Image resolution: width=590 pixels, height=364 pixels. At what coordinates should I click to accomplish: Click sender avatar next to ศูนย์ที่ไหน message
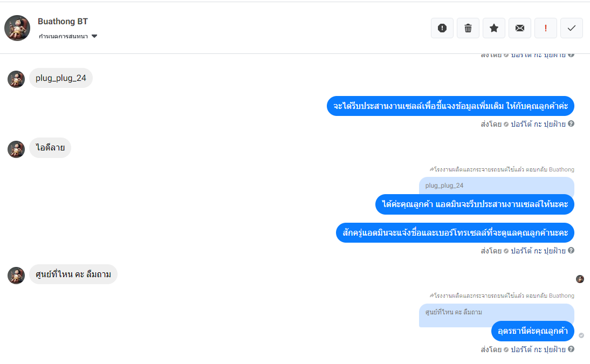16,275
